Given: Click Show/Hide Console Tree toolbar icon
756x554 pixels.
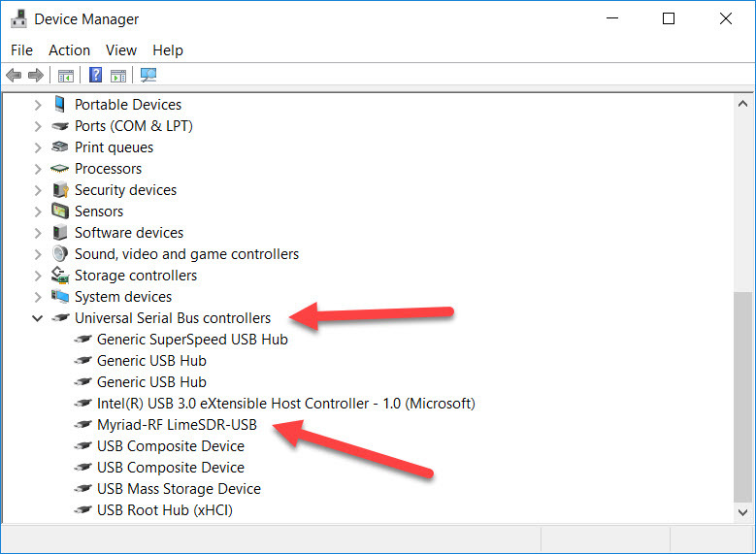Looking at the screenshot, I should tap(66, 75).
